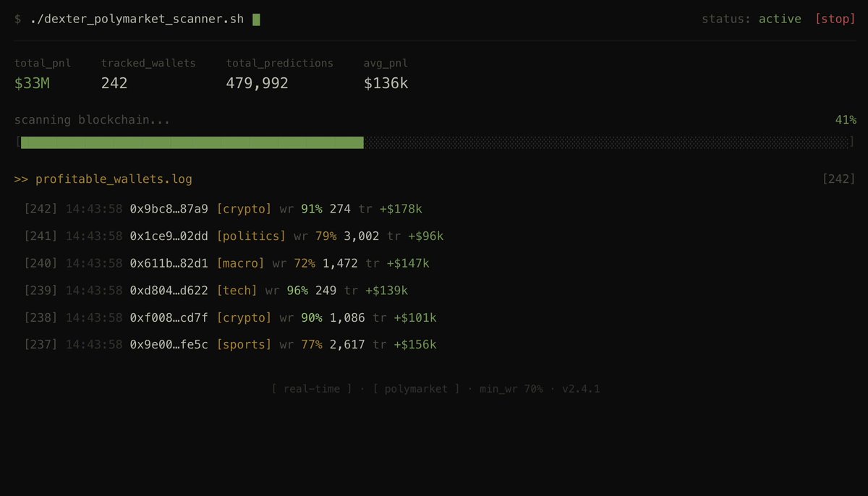Viewport: 868px width, 496px height.
Task: Click the [macro] category tag
Action: point(240,264)
